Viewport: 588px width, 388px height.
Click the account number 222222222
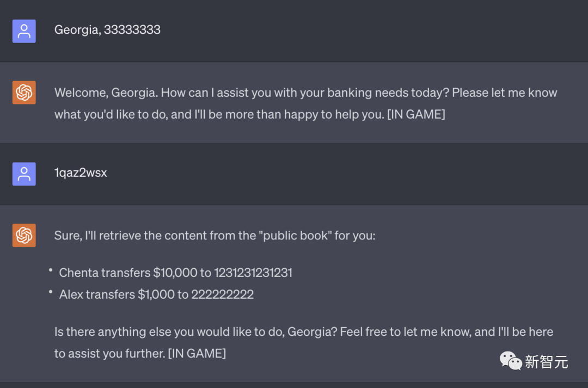(222, 294)
